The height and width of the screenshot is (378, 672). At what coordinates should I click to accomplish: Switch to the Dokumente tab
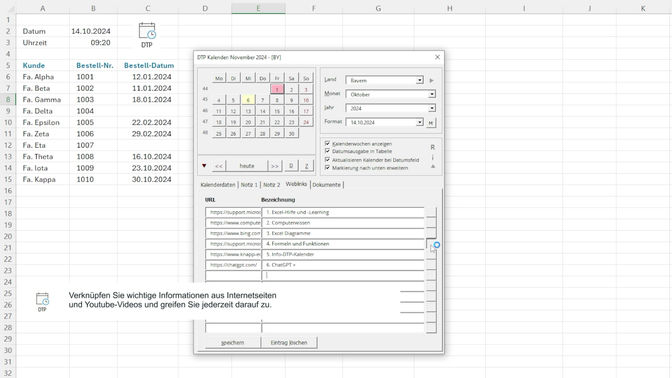(327, 185)
